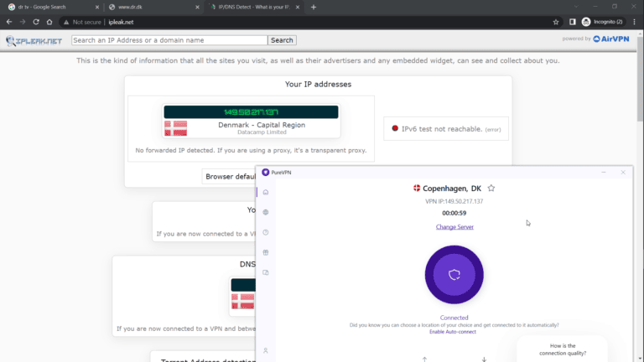This screenshot has width=644, height=362.
Task: Click the How is the connection quality prompt
Action: [563, 349]
